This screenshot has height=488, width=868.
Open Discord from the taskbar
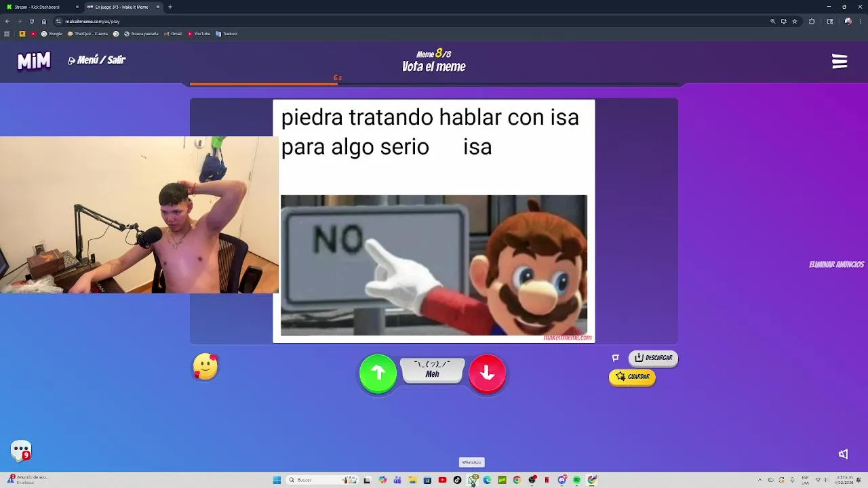tap(562, 480)
